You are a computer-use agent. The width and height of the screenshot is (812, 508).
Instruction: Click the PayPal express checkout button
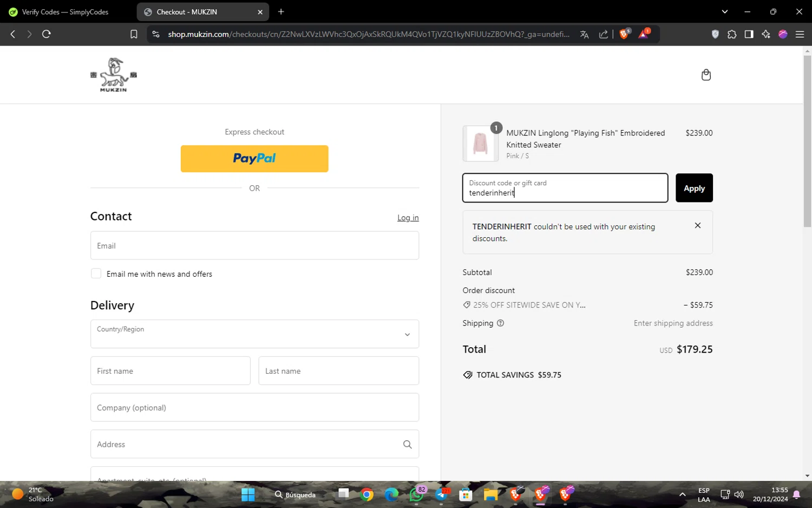pyautogui.click(x=254, y=159)
